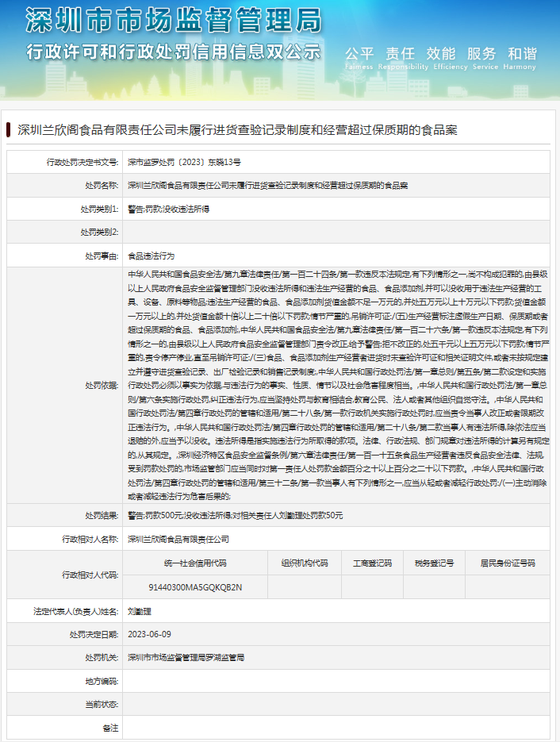This screenshot has height=742, width=560.
Task: Select the legal representative name value
Action: 140,611
